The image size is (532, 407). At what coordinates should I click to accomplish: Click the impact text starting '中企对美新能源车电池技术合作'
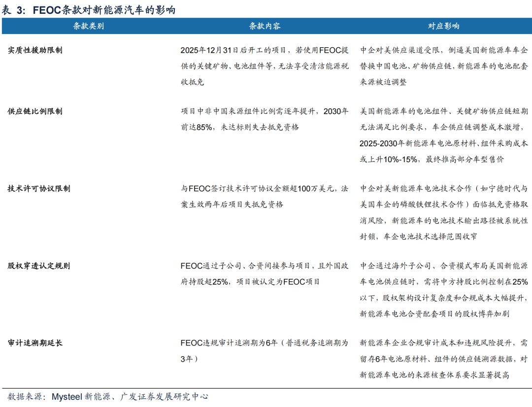click(x=444, y=212)
